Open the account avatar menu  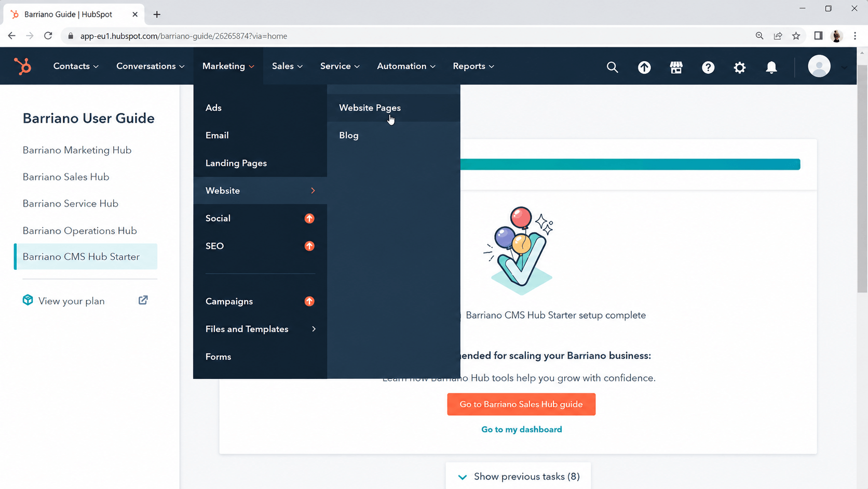819,67
